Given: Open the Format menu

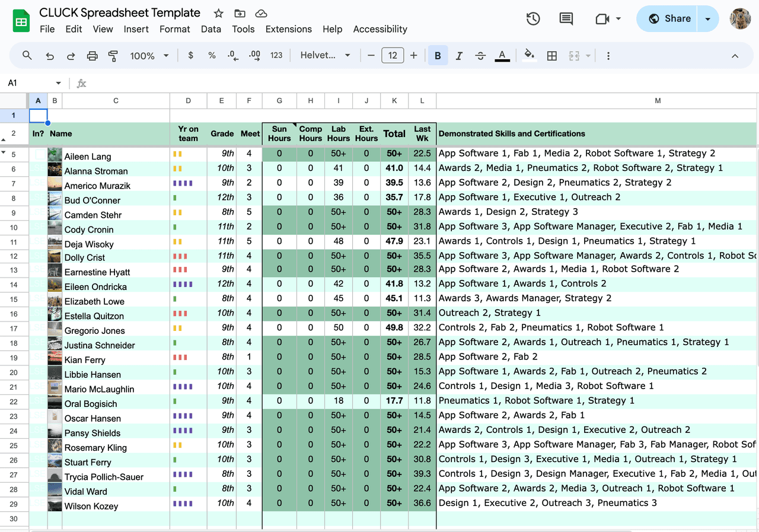Looking at the screenshot, I should point(174,29).
